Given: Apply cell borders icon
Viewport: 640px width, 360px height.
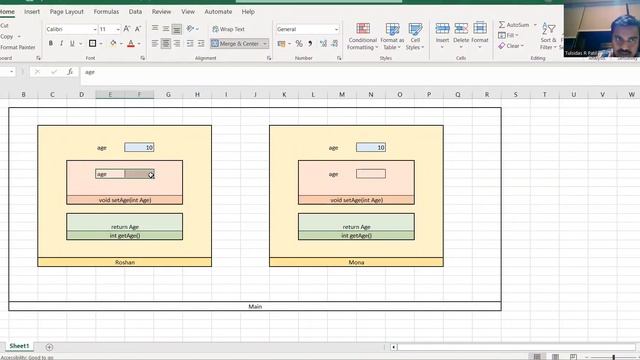Looking at the screenshot, I should [x=93, y=43].
